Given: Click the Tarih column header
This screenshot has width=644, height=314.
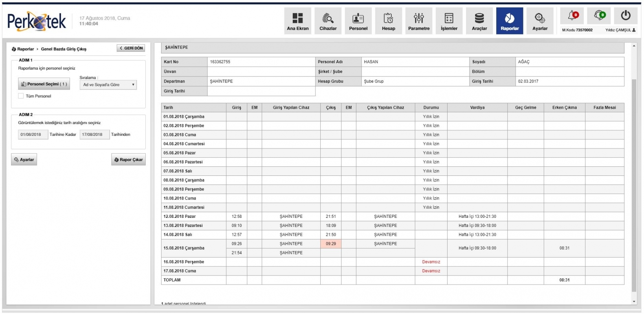Looking at the screenshot, I should pyautogui.click(x=194, y=108).
